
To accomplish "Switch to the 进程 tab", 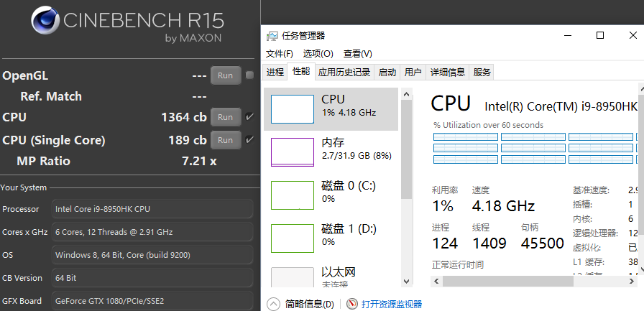I will tap(275, 72).
